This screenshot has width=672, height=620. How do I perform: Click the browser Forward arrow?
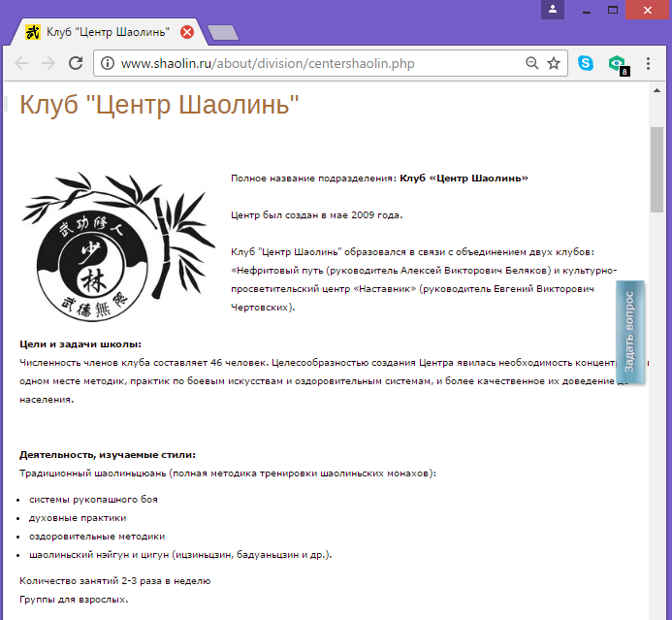click(x=48, y=63)
